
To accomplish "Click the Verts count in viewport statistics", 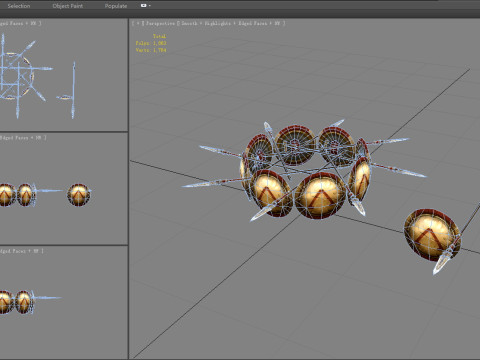I will pyautogui.click(x=151, y=50).
